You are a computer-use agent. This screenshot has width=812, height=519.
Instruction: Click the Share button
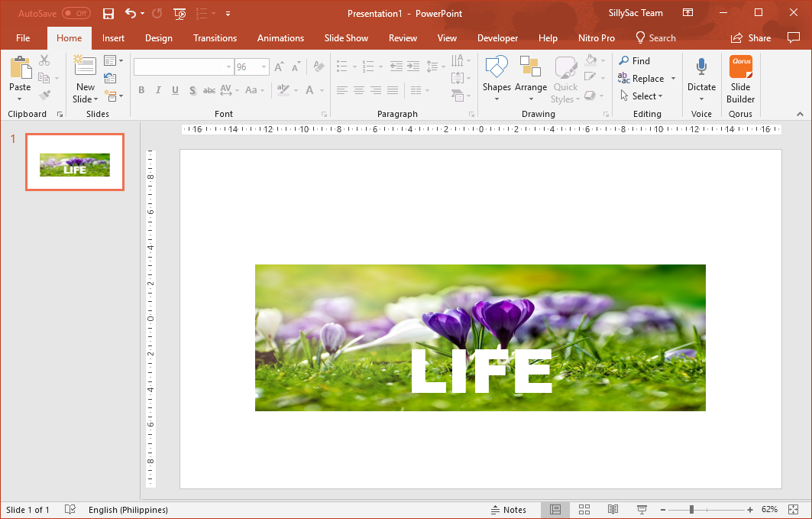pos(750,37)
